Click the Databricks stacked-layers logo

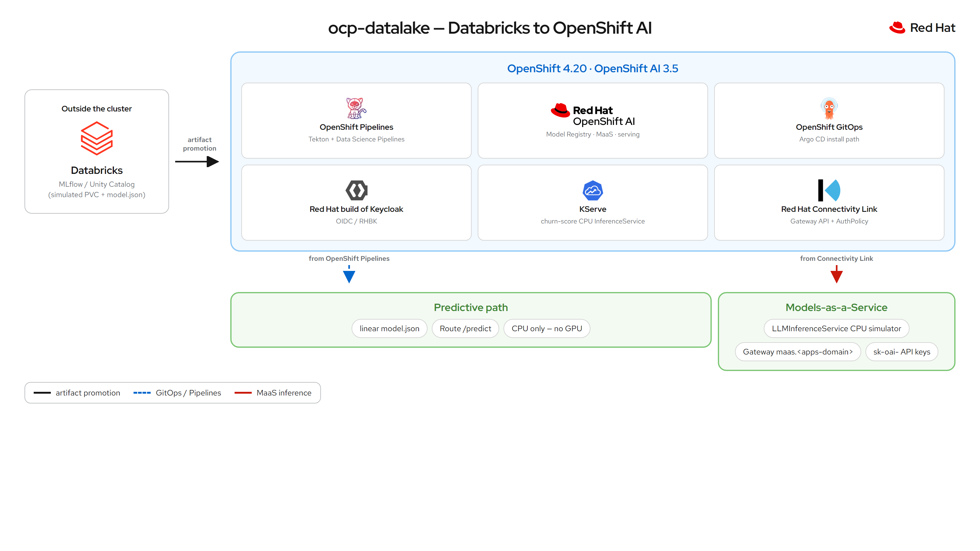click(x=97, y=138)
